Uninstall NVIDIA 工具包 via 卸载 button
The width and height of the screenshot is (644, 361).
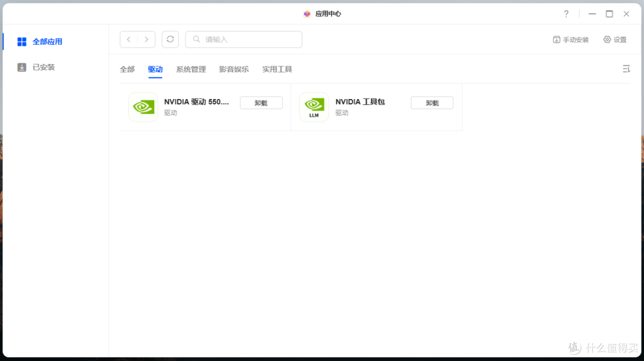click(x=432, y=102)
